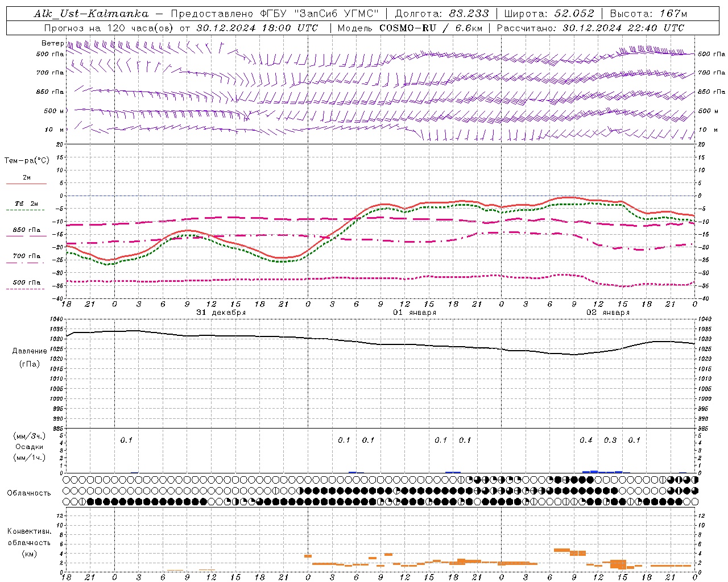Click the Давление pressure panel label
The image size is (728, 582).
point(30,351)
